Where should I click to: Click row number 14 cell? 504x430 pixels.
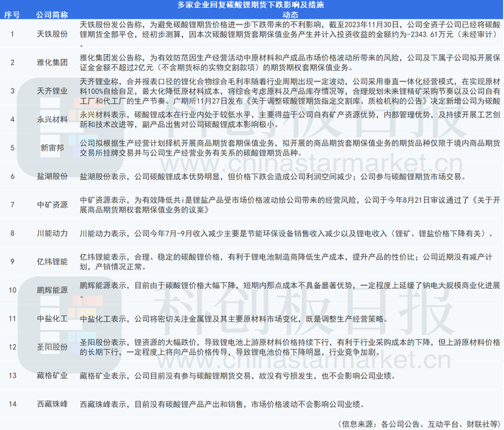click(x=12, y=404)
